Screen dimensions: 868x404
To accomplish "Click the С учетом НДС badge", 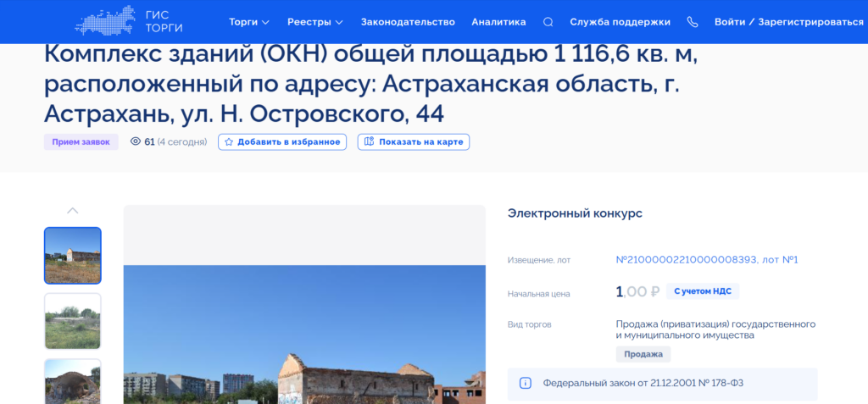I will click(703, 291).
